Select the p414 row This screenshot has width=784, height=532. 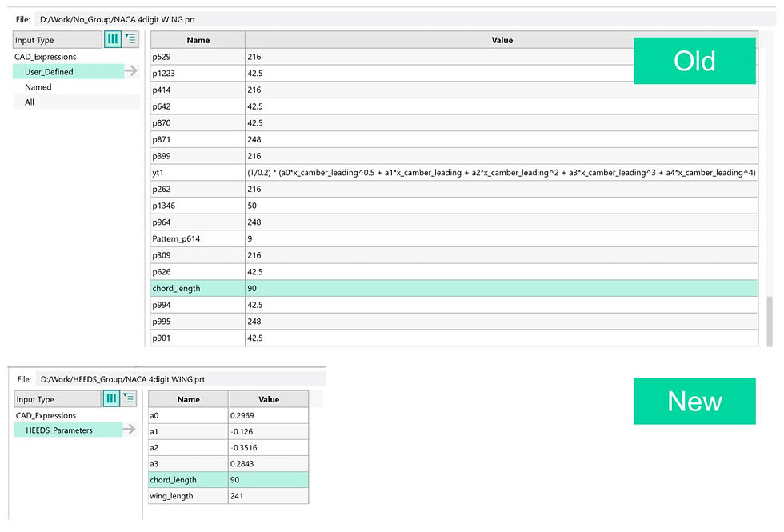pyautogui.click(x=454, y=90)
